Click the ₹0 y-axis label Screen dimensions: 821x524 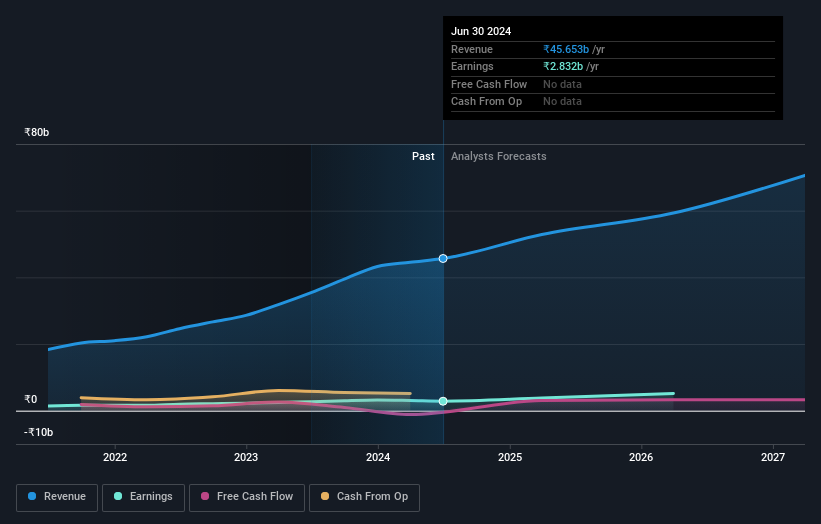pyautogui.click(x=31, y=399)
